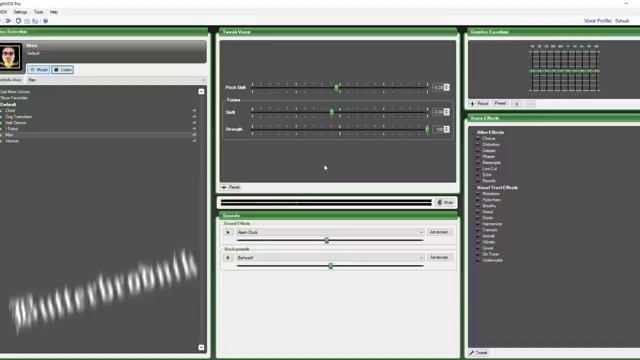Toggle the Reverb effect checkbox
The width and height of the screenshot is (640, 360).
coord(478,181)
